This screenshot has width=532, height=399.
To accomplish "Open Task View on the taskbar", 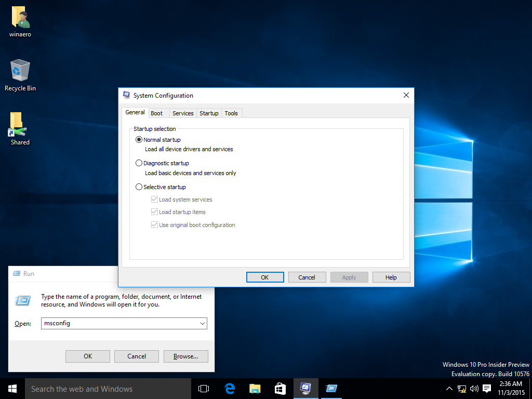I will pyautogui.click(x=203, y=388).
